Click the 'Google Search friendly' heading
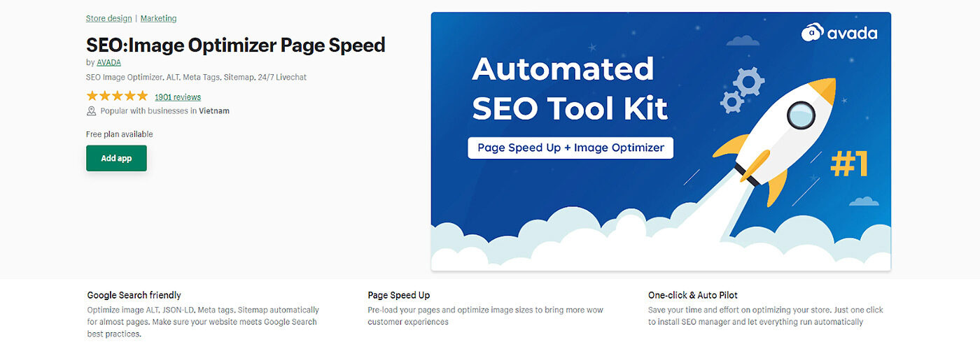Image resolution: width=980 pixels, height=349 pixels. (x=134, y=295)
